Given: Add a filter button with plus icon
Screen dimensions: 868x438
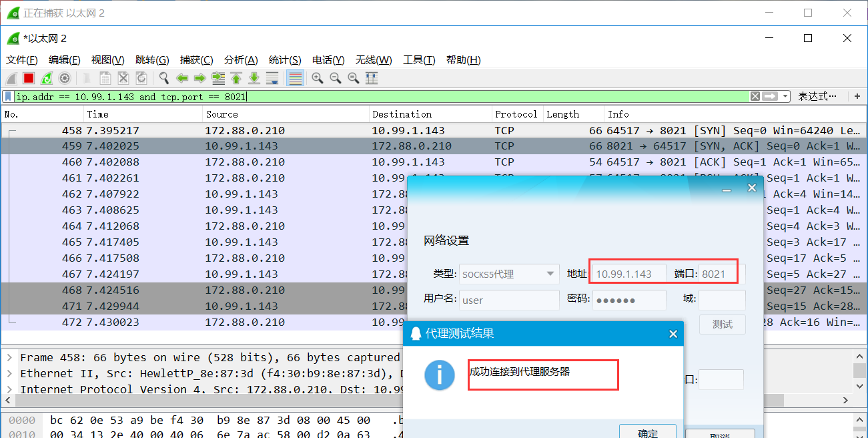Looking at the screenshot, I should click(857, 96).
